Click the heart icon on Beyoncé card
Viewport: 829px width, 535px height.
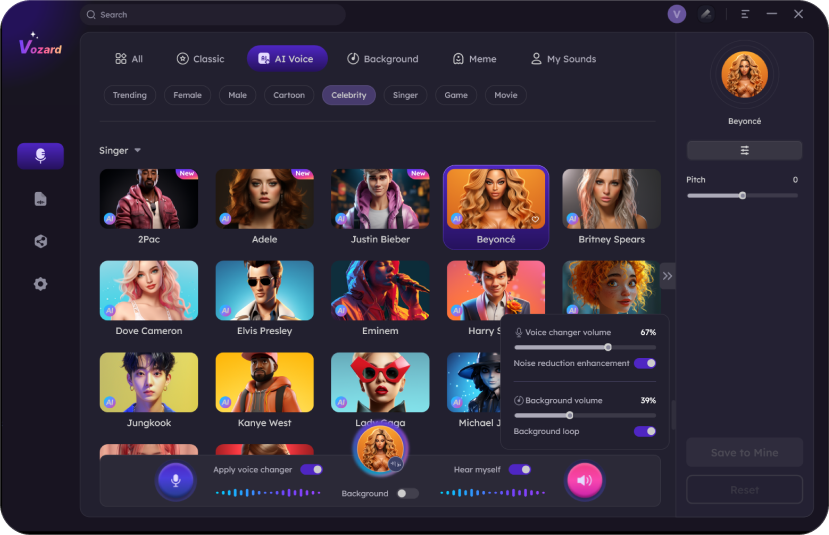535,219
